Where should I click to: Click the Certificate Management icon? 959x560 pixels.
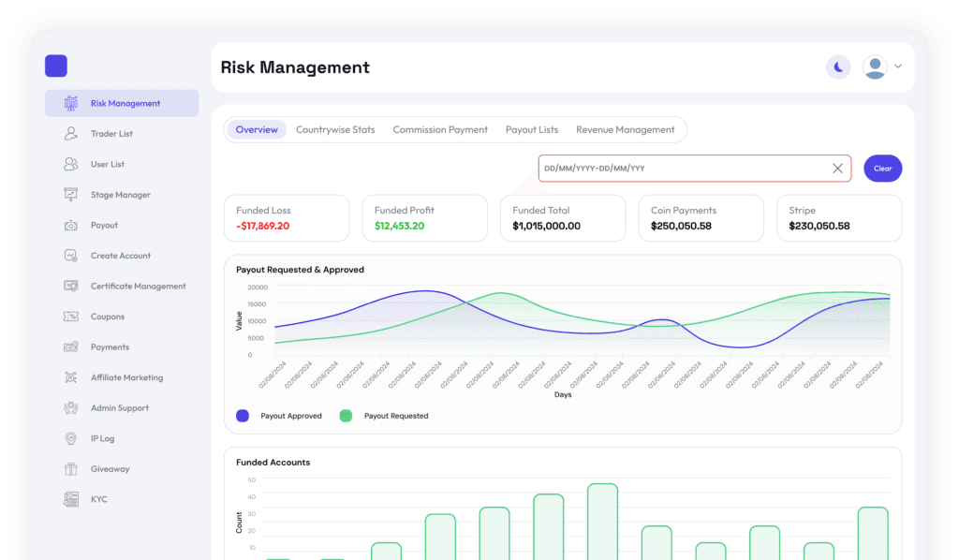click(71, 287)
